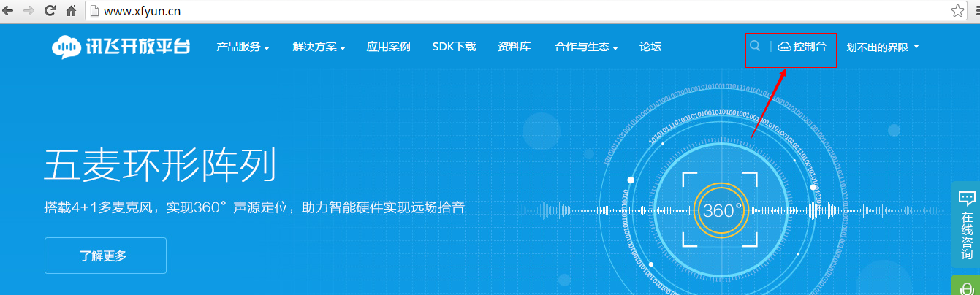980x295 pixels.
Task: Expand the 划不出的界限 user menu
Action: point(883,47)
